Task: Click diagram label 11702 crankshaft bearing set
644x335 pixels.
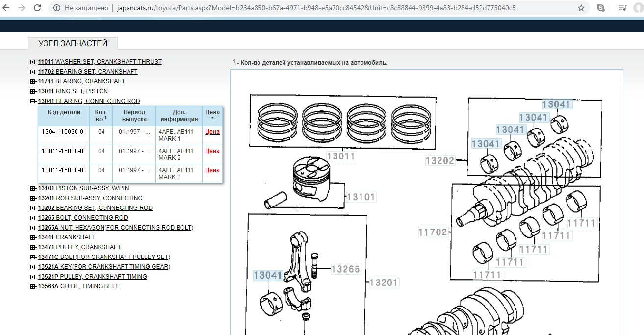Action: click(433, 232)
